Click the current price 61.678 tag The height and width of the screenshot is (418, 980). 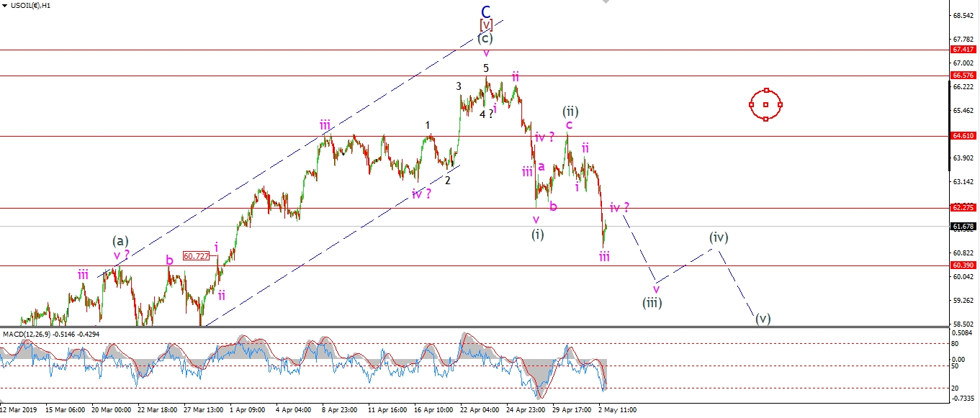coord(963,226)
